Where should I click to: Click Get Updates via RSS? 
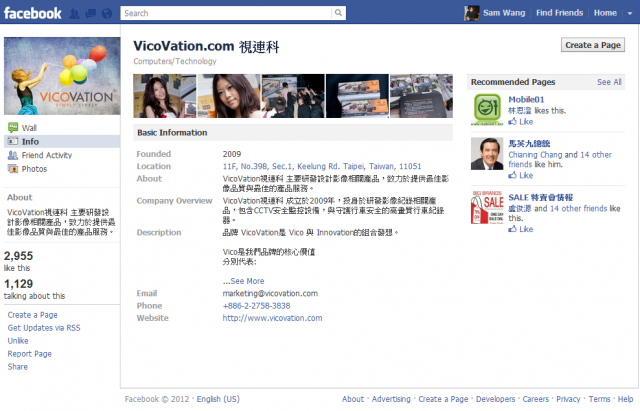point(44,328)
